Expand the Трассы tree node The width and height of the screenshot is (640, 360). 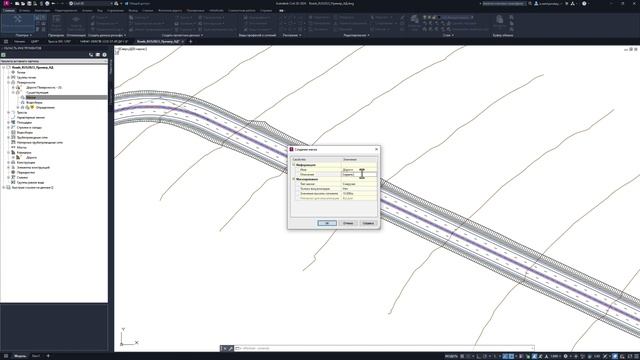tap(9, 112)
